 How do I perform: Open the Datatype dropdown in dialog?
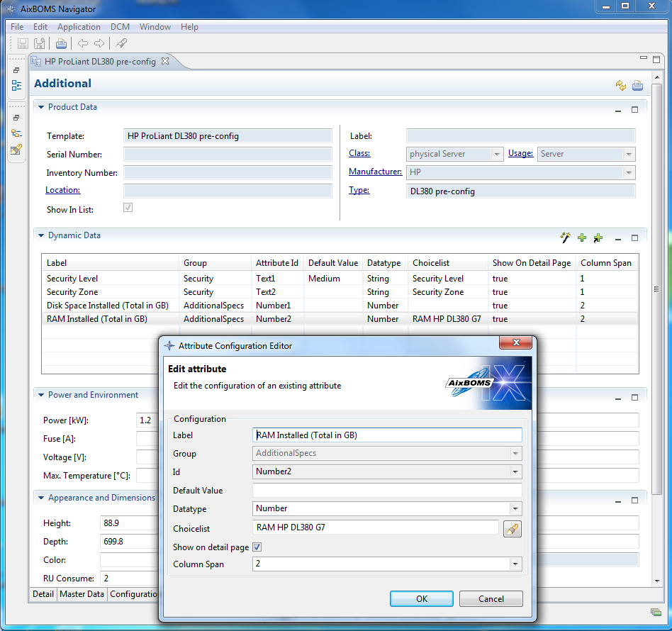point(387,508)
